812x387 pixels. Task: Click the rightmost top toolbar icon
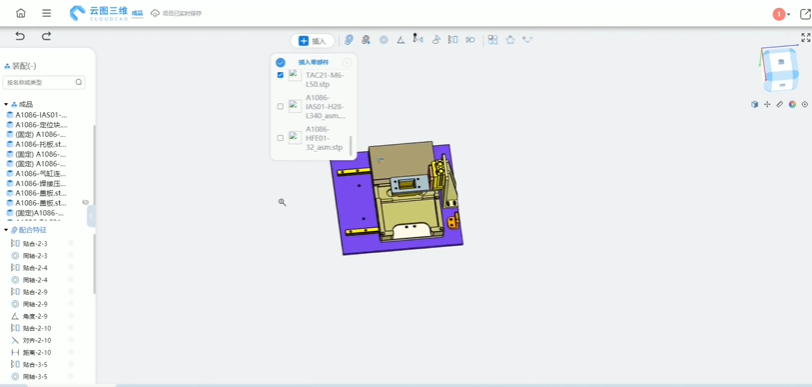point(527,39)
